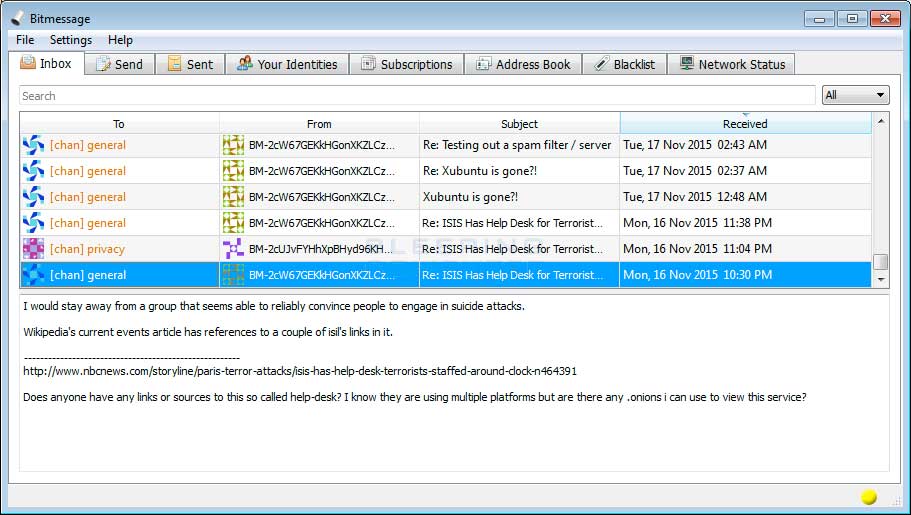This screenshot has height=515, width=911.
Task: Click recipient identicon in 'Re: Xubuntu is gone?!' row
Action: 33,171
